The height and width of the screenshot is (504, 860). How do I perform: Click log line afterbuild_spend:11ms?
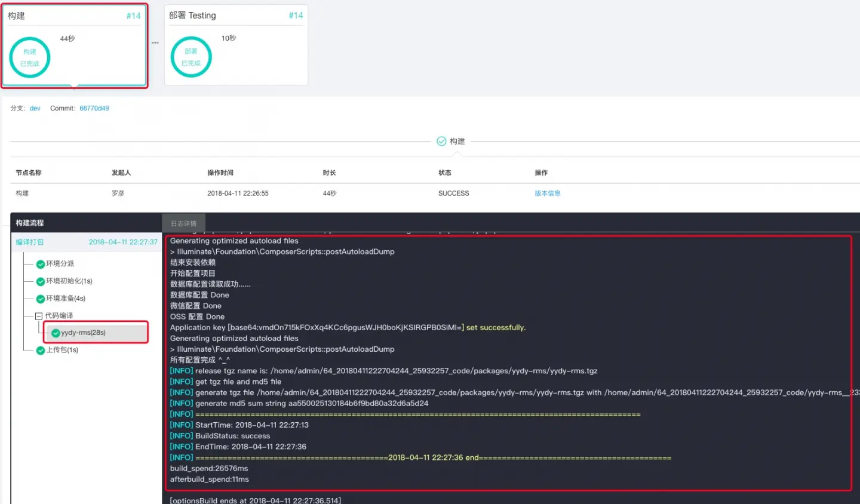(210, 479)
